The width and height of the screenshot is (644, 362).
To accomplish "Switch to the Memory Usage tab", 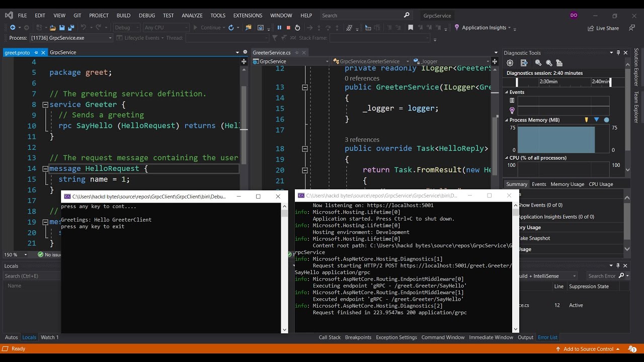I will click(567, 184).
